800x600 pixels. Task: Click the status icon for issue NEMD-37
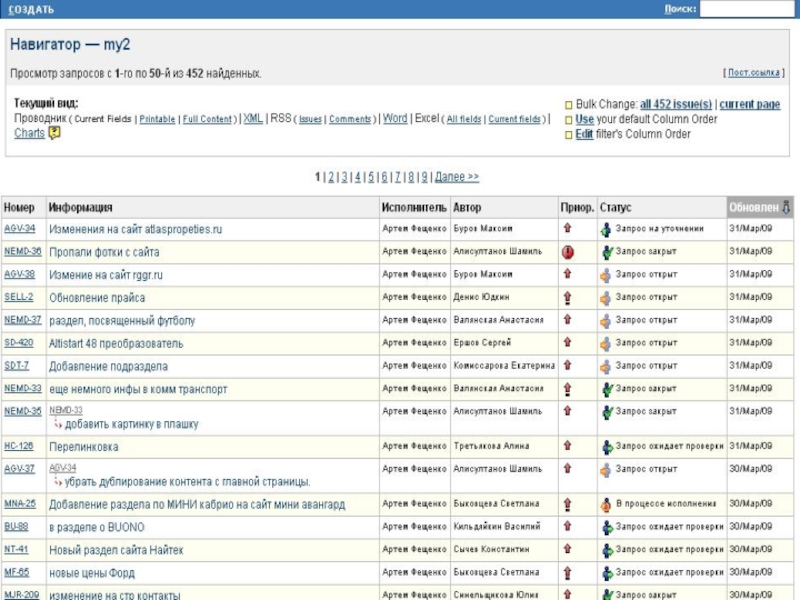(x=606, y=321)
